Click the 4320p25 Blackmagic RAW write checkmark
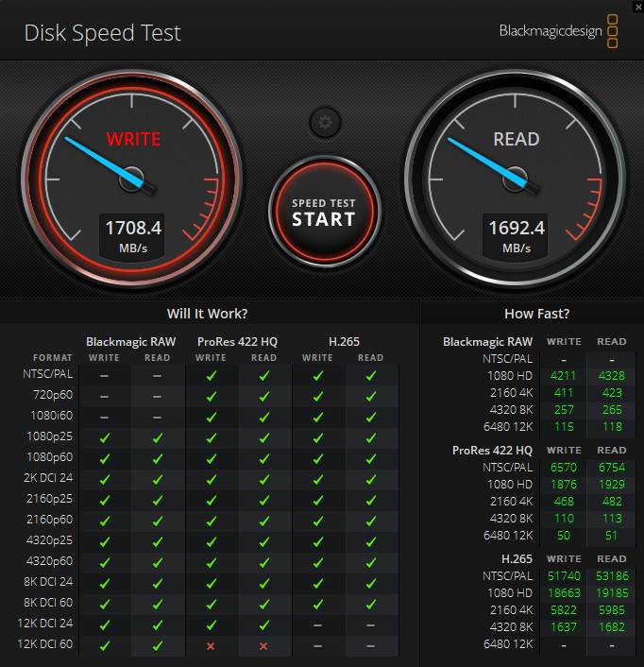This screenshot has width=644, height=667. 105,541
